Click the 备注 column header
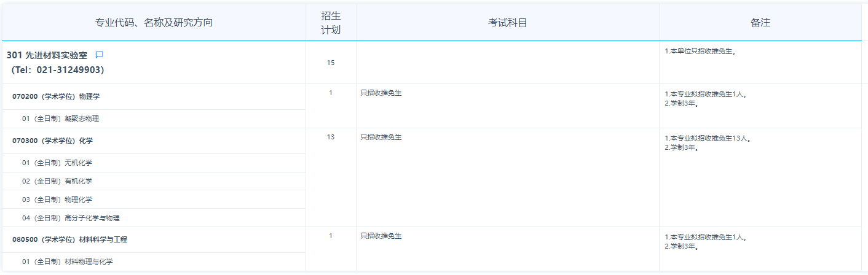868x275 pixels. (x=760, y=23)
